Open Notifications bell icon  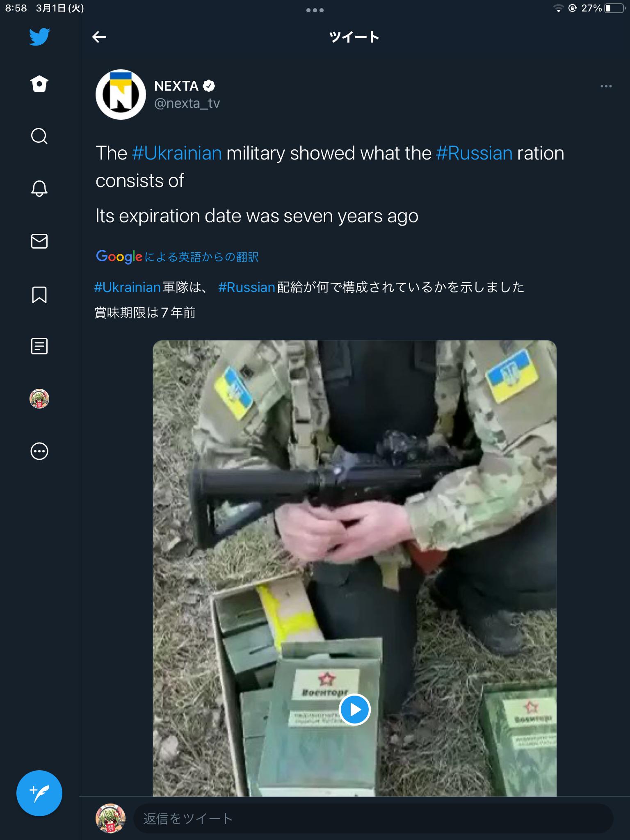[39, 189]
